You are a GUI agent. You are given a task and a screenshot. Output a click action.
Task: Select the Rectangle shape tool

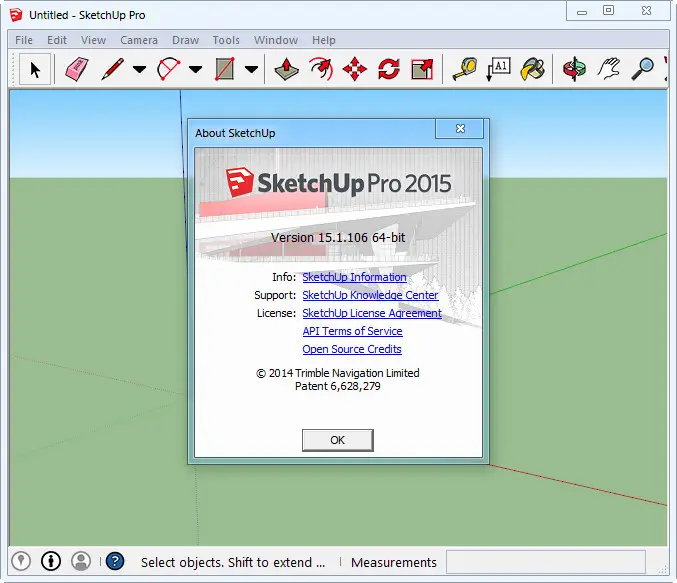(225, 69)
